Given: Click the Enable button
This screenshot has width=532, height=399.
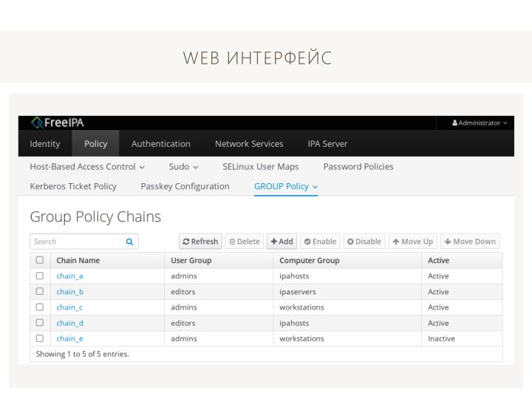Looking at the screenshot, I should (320, 242).
